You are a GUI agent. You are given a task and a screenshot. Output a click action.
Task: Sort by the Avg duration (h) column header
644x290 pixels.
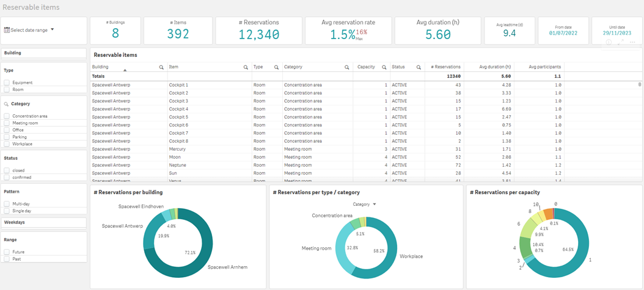[x=494, y=67]
